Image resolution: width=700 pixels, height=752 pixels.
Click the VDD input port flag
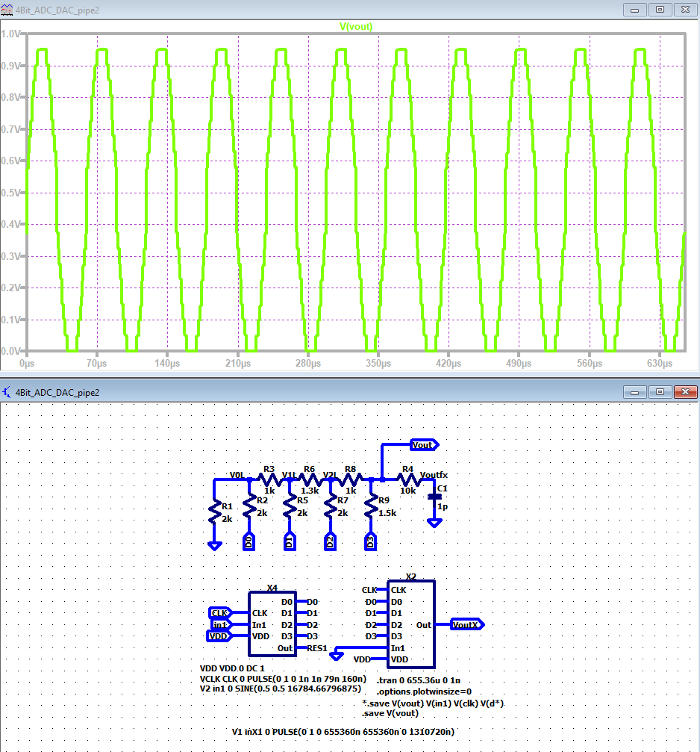pos(219,636)
